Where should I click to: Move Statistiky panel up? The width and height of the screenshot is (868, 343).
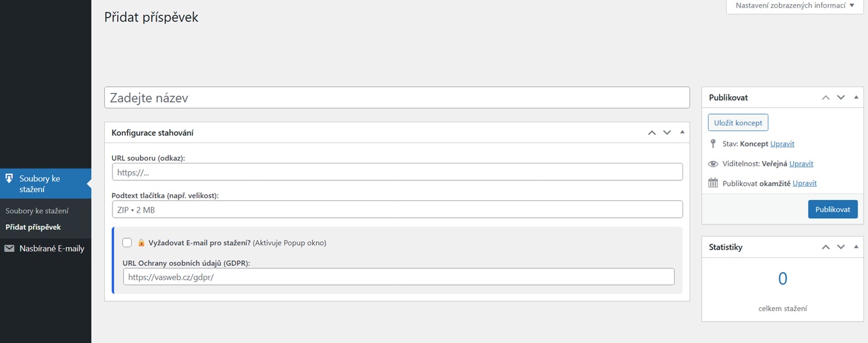826,247
